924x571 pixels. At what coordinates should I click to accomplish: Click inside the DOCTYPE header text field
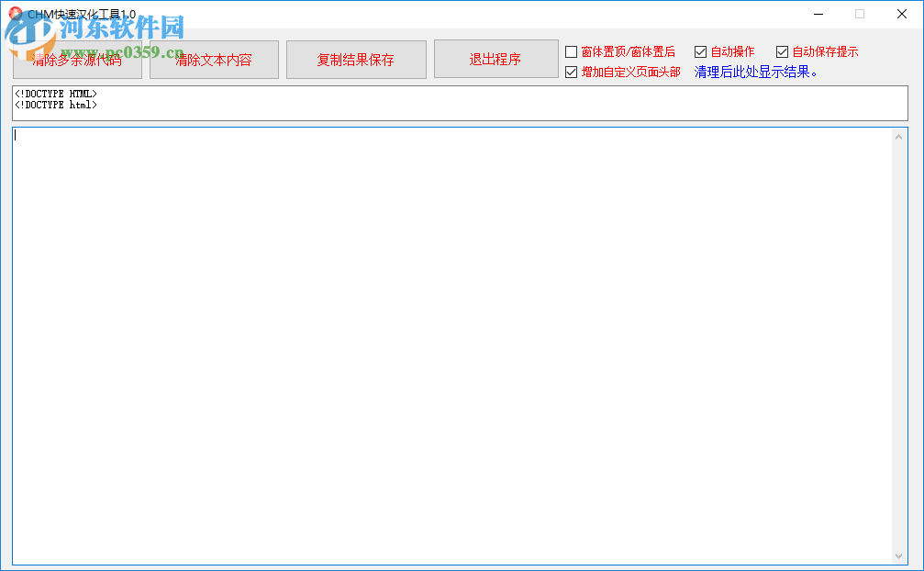click(459, 103)
